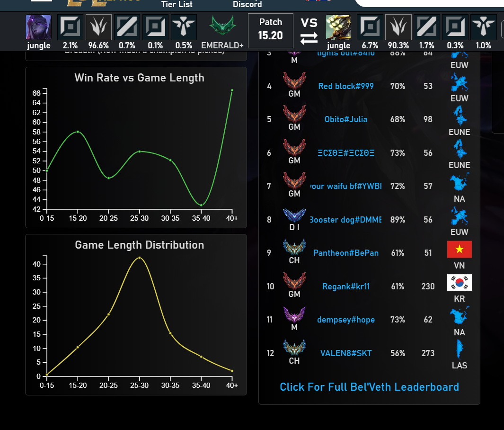The height and width of the screenshot is (430, 504).
Task: Click Game Length Distribution title
Action: tap(139, 245)
